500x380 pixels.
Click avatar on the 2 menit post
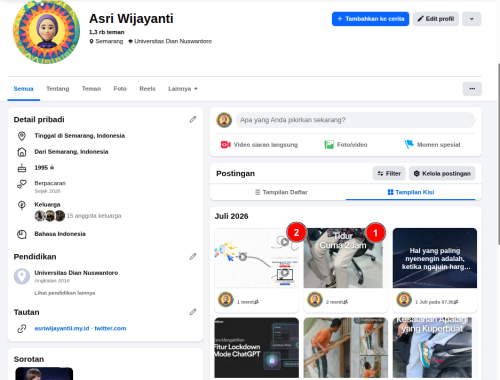point(315,299)
